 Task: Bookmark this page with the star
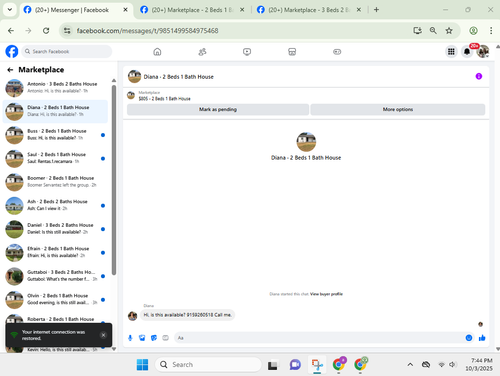(x=449, y=31)
